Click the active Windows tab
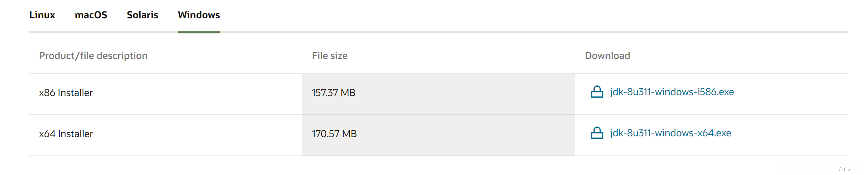868x175 pixels. click(199, 15)
